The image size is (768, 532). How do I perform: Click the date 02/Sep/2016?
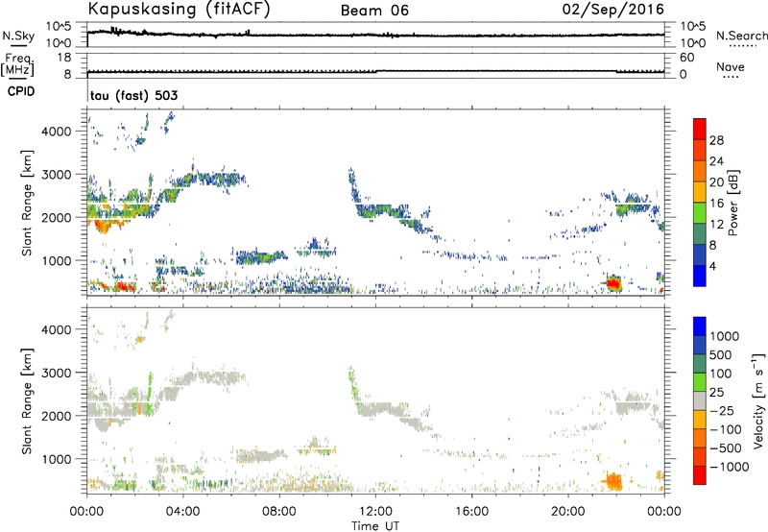(613, 10)
